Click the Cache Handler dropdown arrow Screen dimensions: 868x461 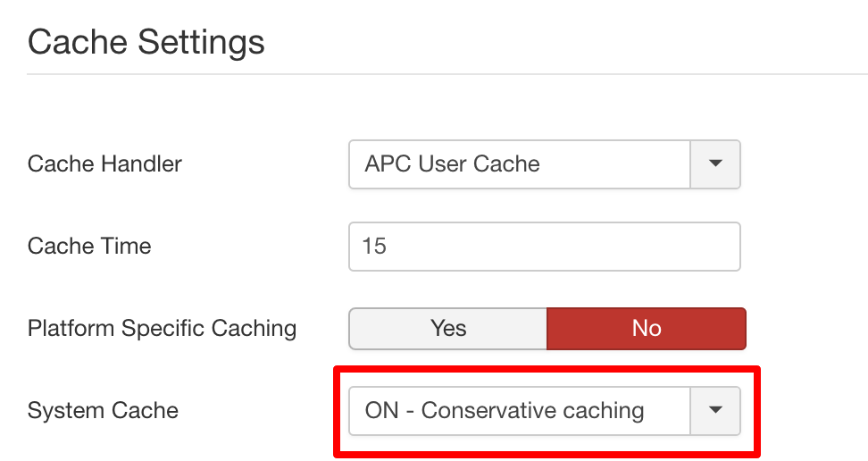point(715,164)
